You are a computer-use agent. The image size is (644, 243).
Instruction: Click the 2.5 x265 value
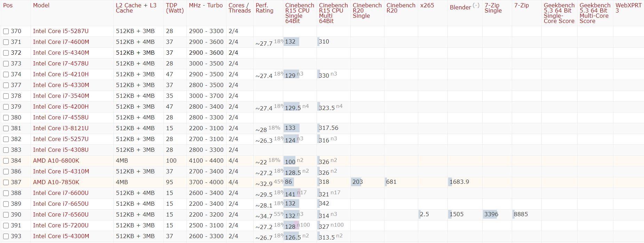424,214
